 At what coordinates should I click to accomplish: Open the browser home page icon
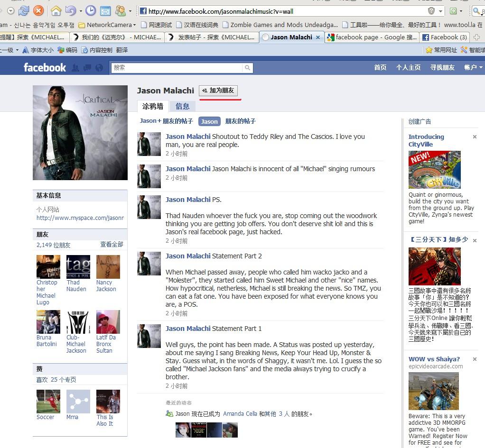(x=56, y=11)
